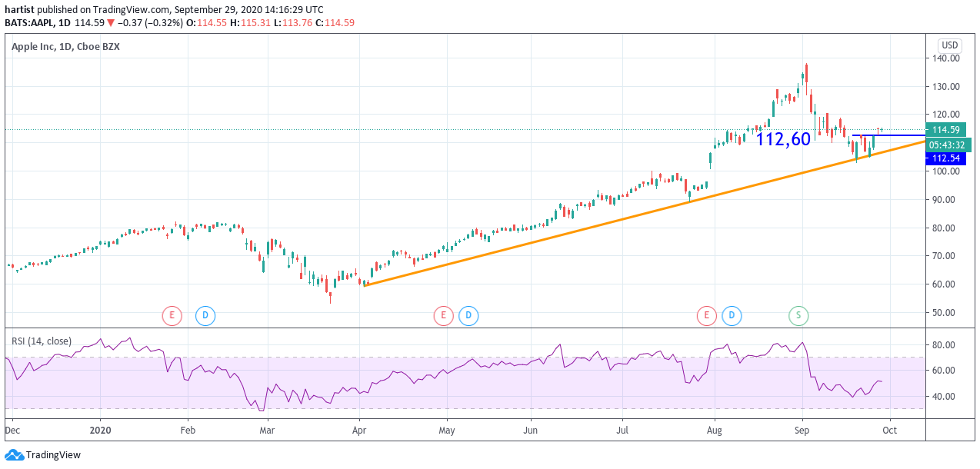Click 140.00 on the price axis

click(946, 58)
